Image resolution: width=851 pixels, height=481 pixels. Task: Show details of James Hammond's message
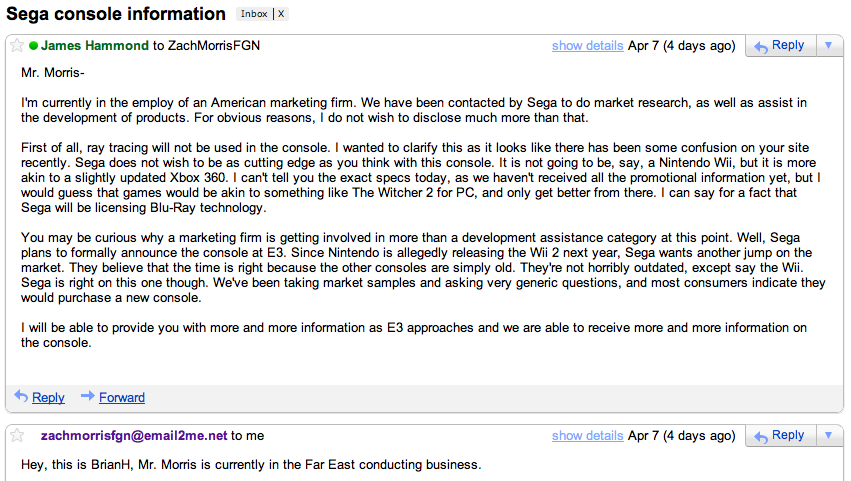[587, 46]
